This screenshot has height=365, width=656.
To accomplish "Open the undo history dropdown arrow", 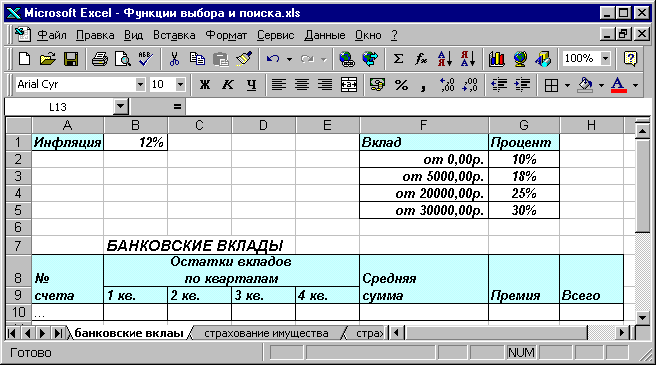I will 289,59.
